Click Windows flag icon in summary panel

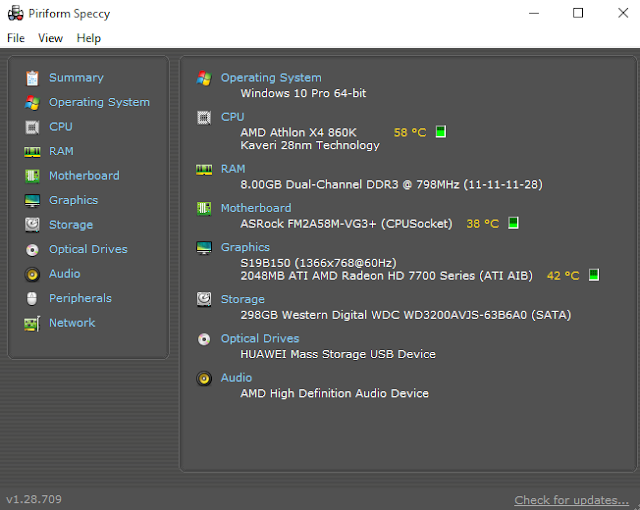(x=204, y=78)
